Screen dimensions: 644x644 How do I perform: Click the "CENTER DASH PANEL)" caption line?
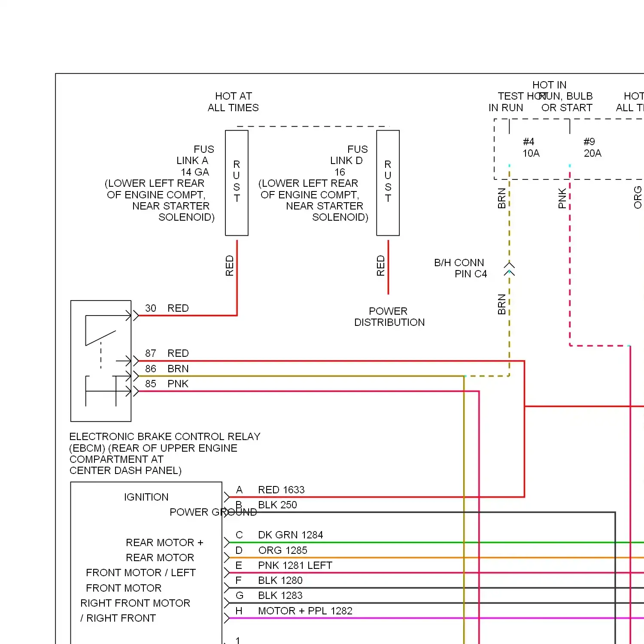click(125, 471)
